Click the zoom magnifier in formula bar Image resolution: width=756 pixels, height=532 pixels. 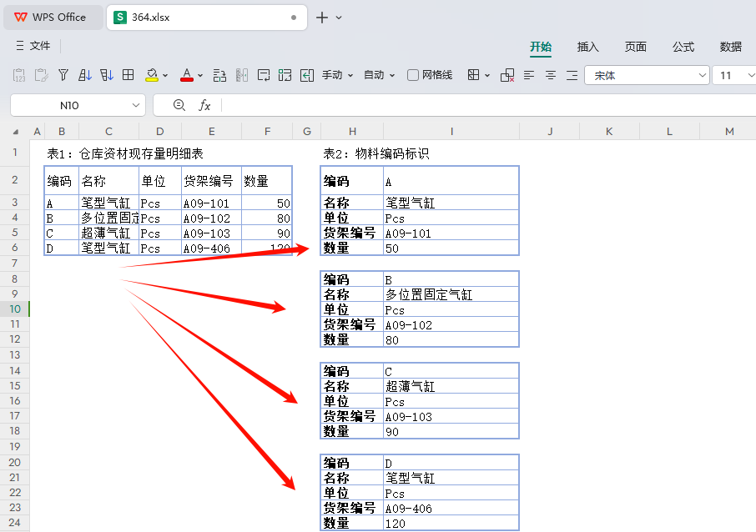click(x=179, y=105)
